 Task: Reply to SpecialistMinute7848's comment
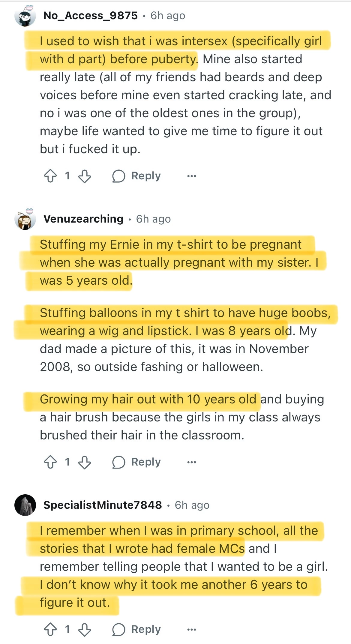coord(146,629)
